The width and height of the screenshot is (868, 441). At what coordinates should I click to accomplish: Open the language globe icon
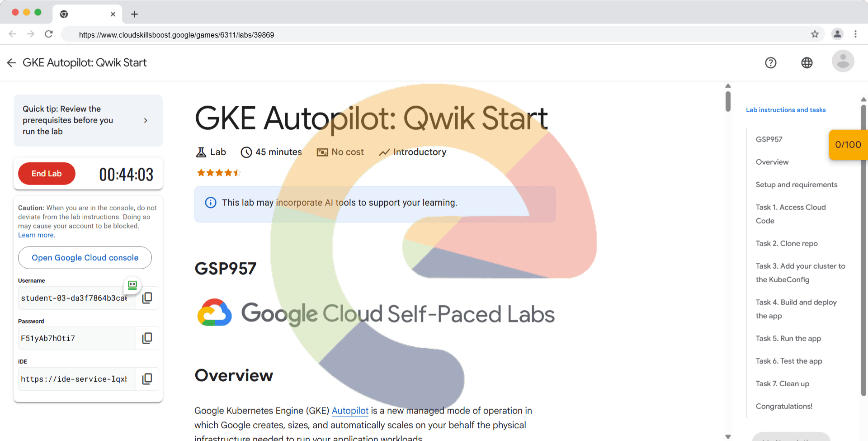(x=807, y=63)
